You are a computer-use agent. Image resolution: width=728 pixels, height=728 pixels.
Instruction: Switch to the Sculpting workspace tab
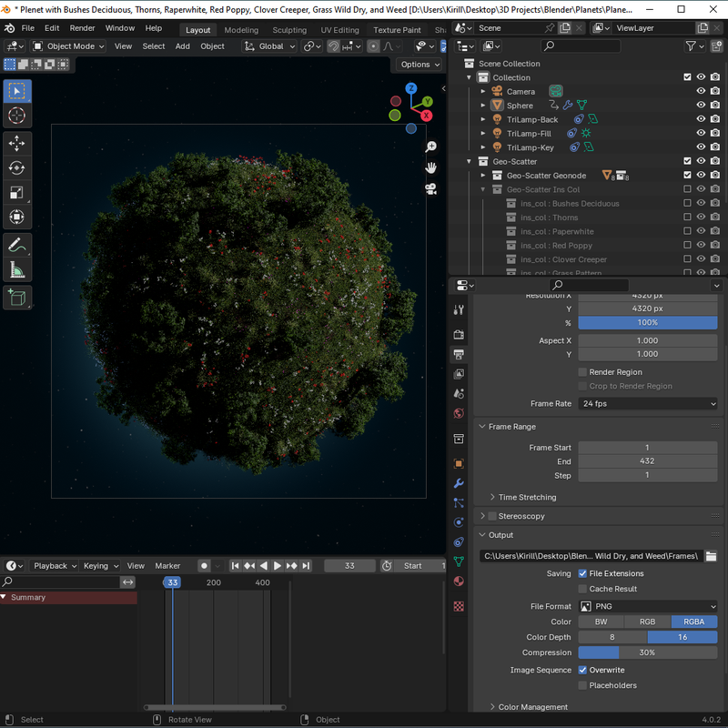click(x=289, y=30)
